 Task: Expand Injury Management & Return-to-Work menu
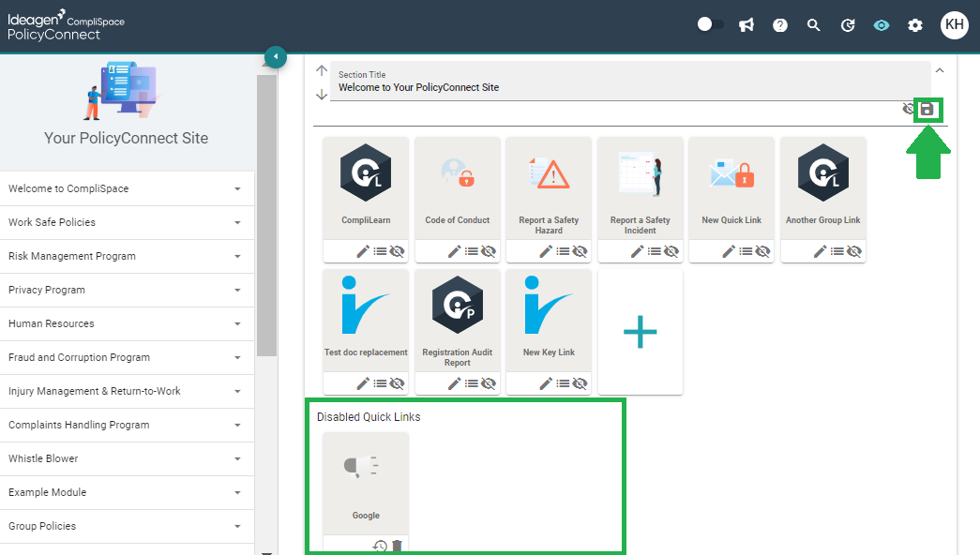click(x=127, y=391)
